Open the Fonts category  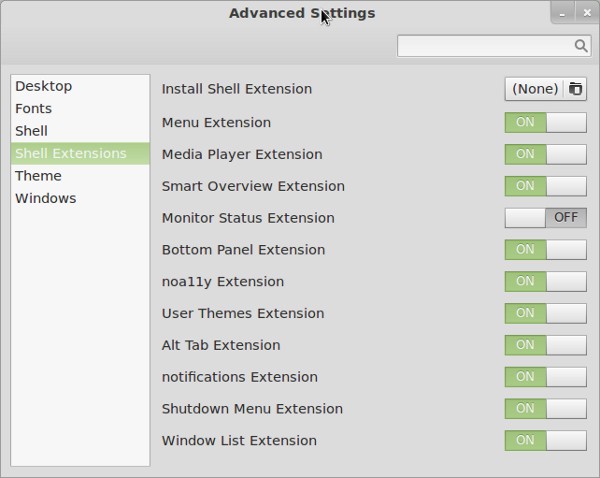click(34, 108)
